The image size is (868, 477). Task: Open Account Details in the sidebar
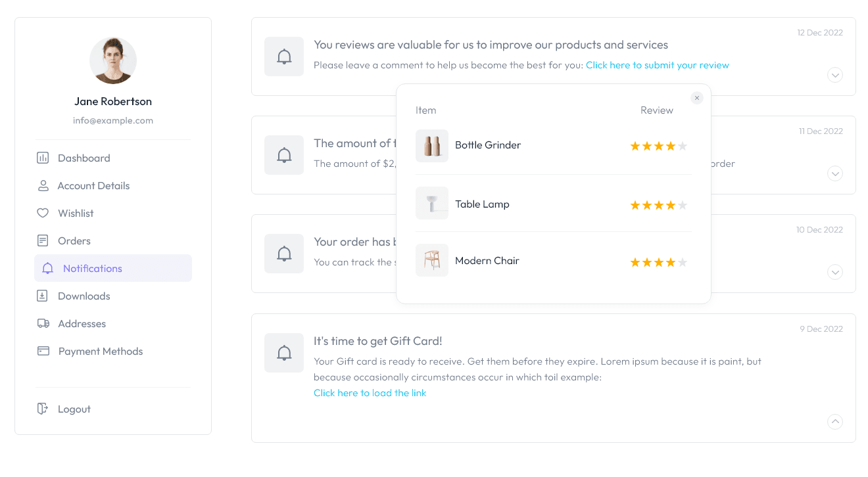pos(93,185)
